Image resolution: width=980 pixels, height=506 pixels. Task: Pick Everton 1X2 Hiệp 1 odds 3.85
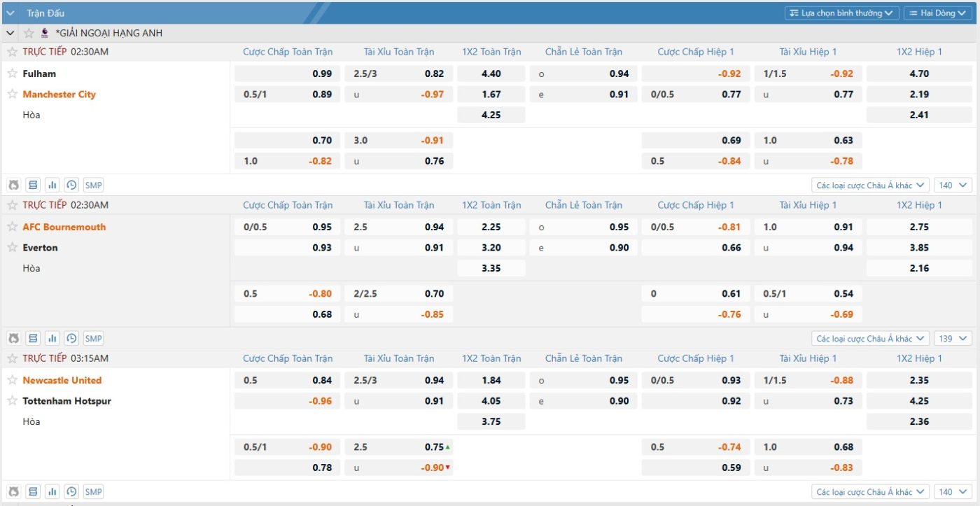[x=918, y=248]
